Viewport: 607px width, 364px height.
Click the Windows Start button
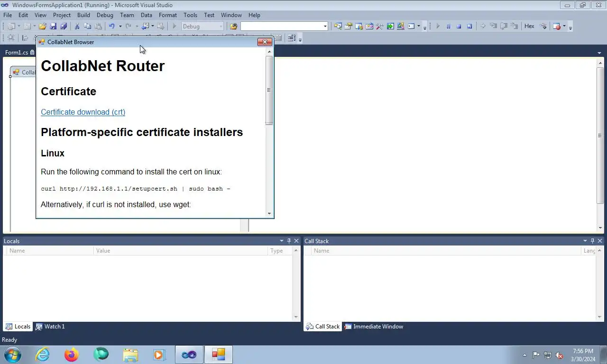point(13,355)
